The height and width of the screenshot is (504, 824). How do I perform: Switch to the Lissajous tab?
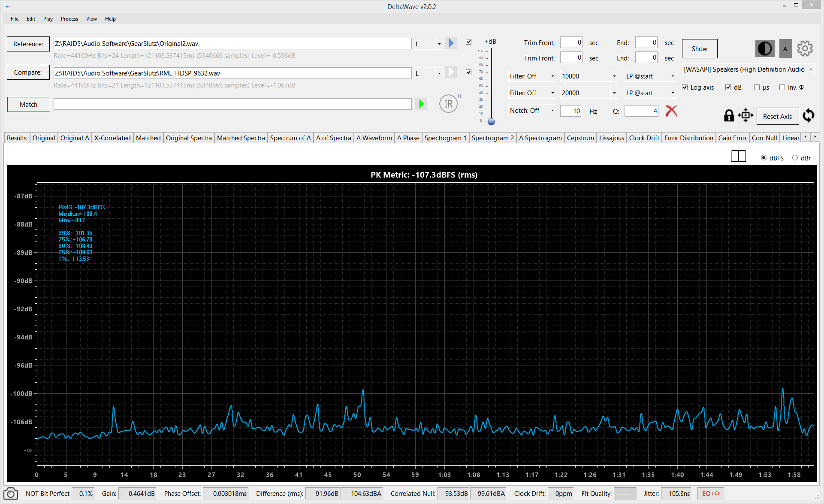pos(611,138)
